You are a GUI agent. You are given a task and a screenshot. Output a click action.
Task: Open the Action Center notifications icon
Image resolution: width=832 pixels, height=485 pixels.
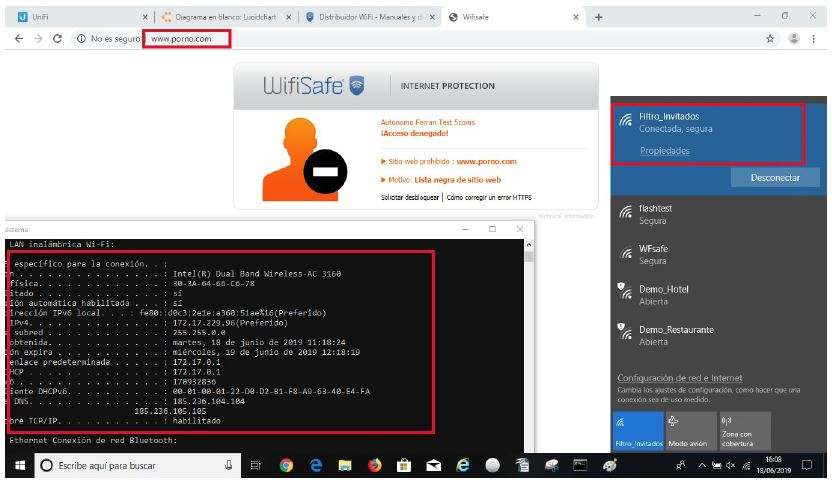pyautogui.click(x=807, y=465)
